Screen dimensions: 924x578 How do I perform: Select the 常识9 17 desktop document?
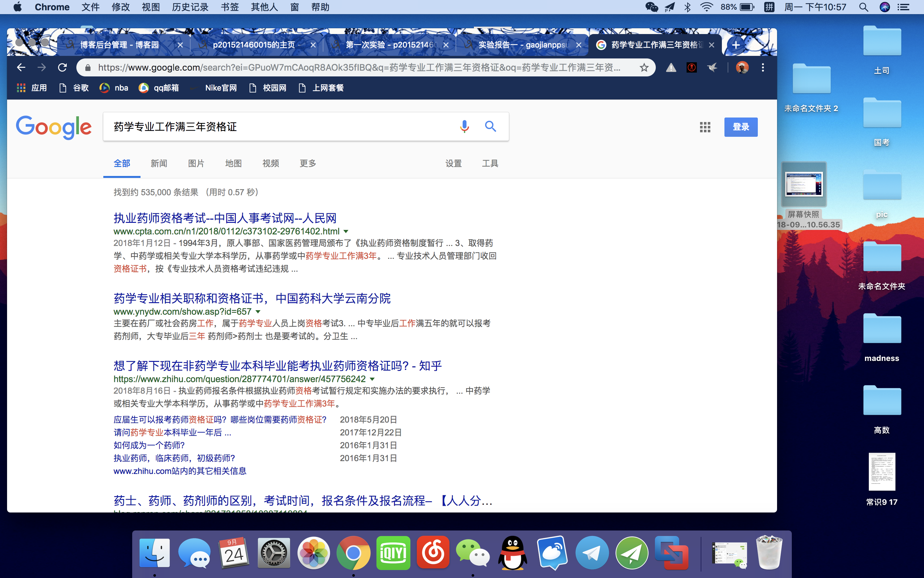882,472
